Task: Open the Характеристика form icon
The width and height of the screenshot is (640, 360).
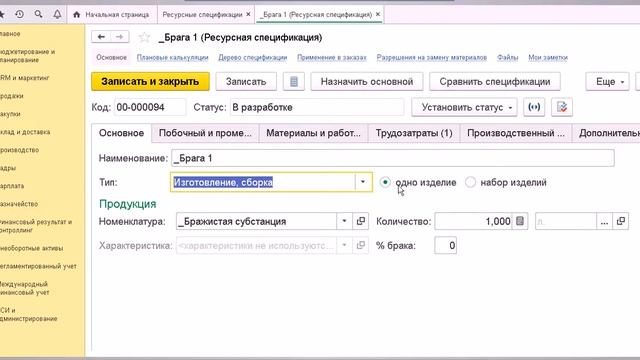Action: pos(361,245)
